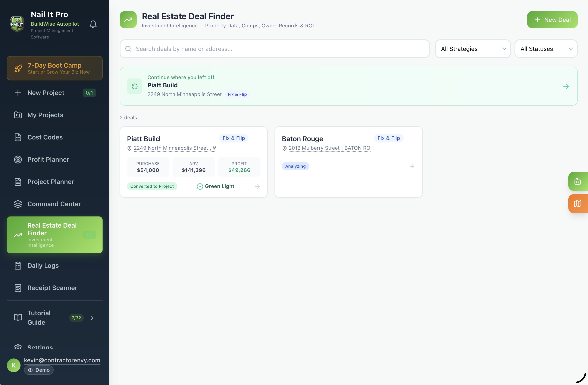The width and height of the screenshot is (588, 385).
Task: Expand the Tutorial Guide chevron
Action: click(92, 318)
